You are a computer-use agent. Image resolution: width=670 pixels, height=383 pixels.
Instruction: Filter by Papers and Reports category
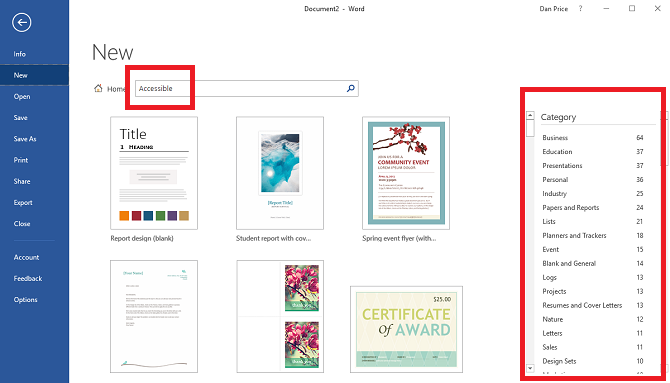coord(593,208)
